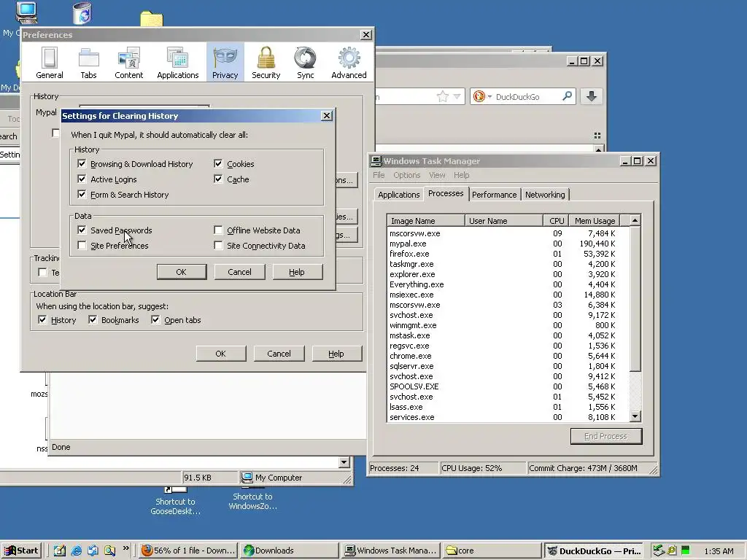Click Cancel in Preferences window

tap(279, 354)
